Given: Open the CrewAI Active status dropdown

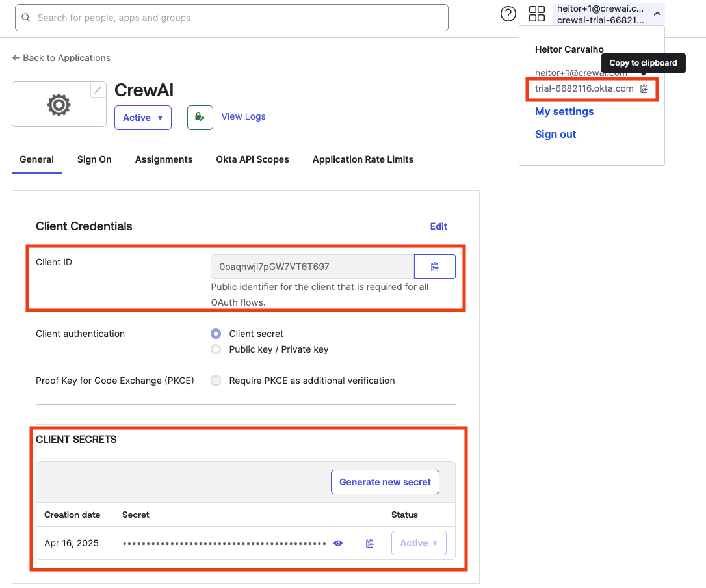Looking at the screenshot, I should pos(142,117).
